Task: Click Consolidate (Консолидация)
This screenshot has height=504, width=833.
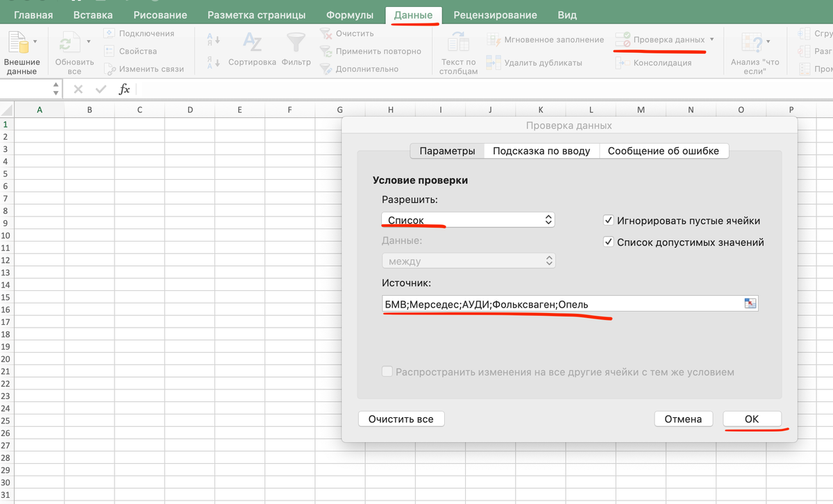Action: (x=653, y=62)
